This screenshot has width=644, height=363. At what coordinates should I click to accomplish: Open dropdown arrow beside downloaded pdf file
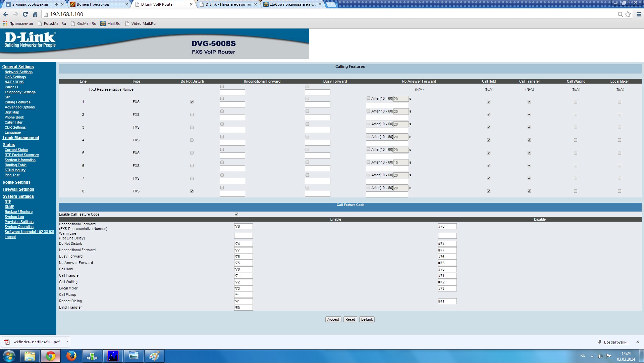67,342
